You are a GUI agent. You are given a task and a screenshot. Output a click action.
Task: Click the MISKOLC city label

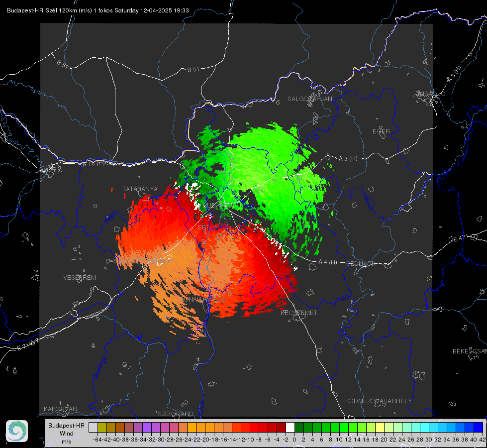(x=431, y=94)
